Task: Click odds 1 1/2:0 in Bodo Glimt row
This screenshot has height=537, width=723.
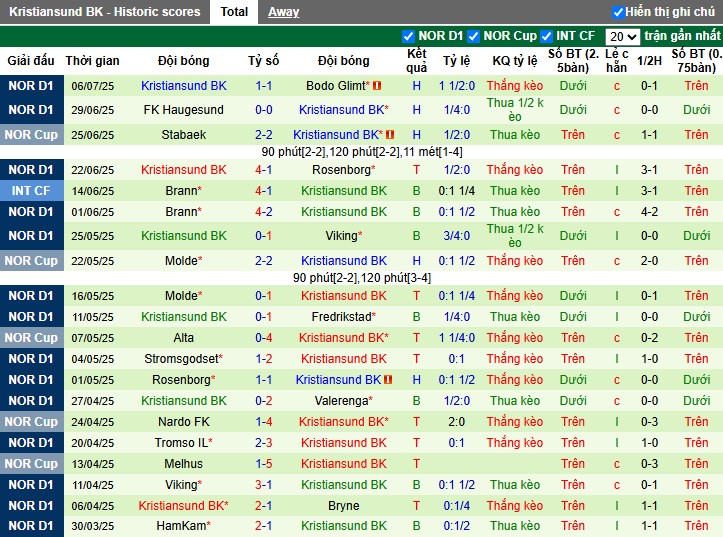Action: point(456,86)
